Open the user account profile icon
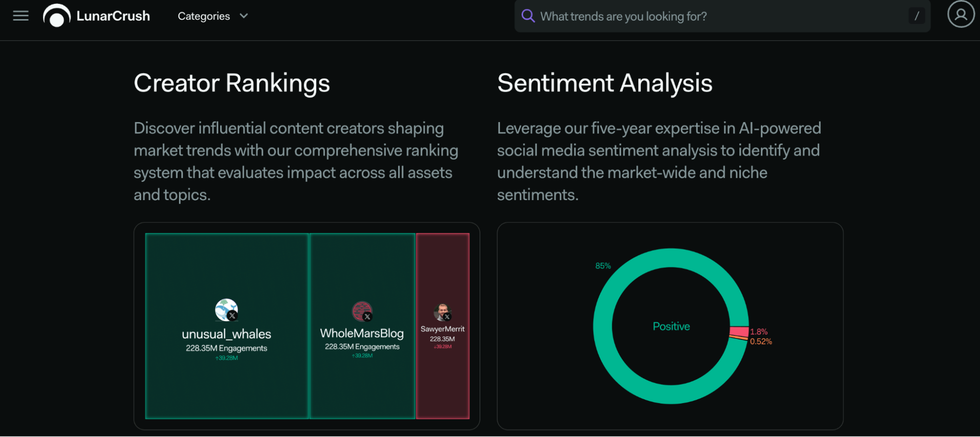Viewport: 980px width, 437px height. [961, 14]
